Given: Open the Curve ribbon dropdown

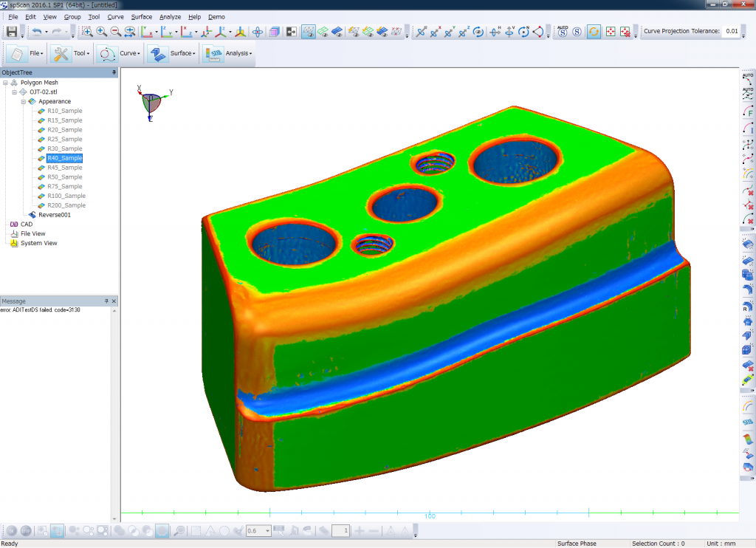Looking at the screenshot, I should (x=119, y=54).
